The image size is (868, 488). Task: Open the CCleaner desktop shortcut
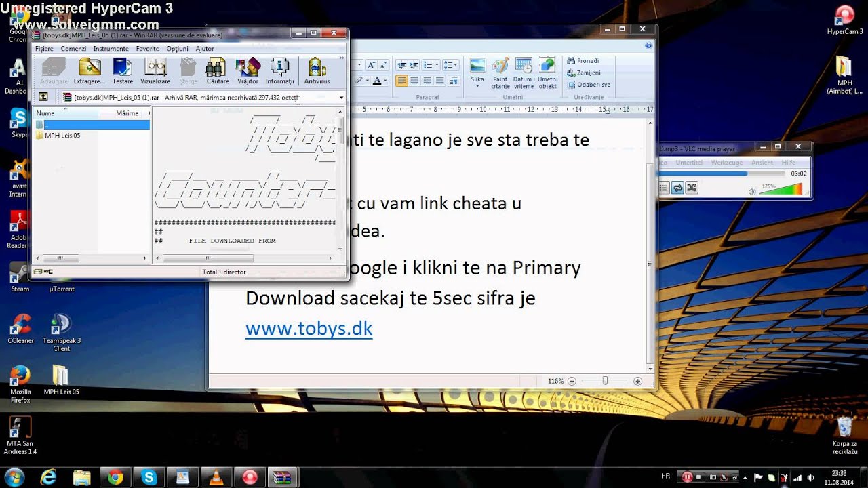(20, 328)
